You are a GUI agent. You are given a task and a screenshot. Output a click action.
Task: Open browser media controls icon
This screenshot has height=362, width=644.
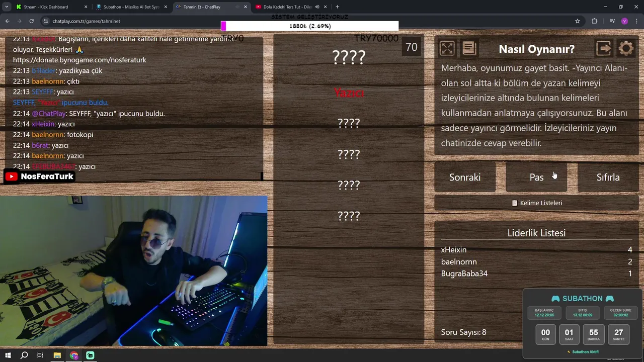[612, 21]
